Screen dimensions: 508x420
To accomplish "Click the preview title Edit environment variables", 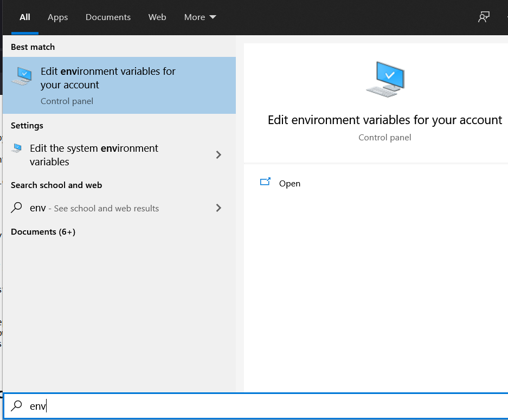I will [x=385, y=120].
